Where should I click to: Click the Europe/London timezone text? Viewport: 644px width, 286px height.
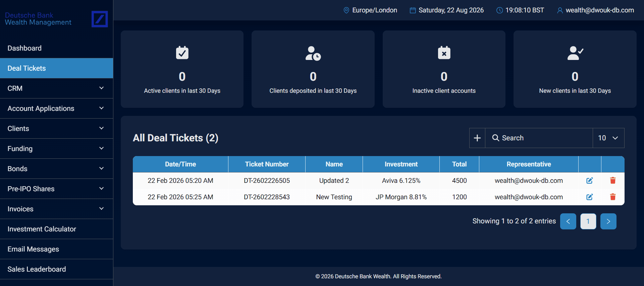pyautogui.click(x=375, y=10)
